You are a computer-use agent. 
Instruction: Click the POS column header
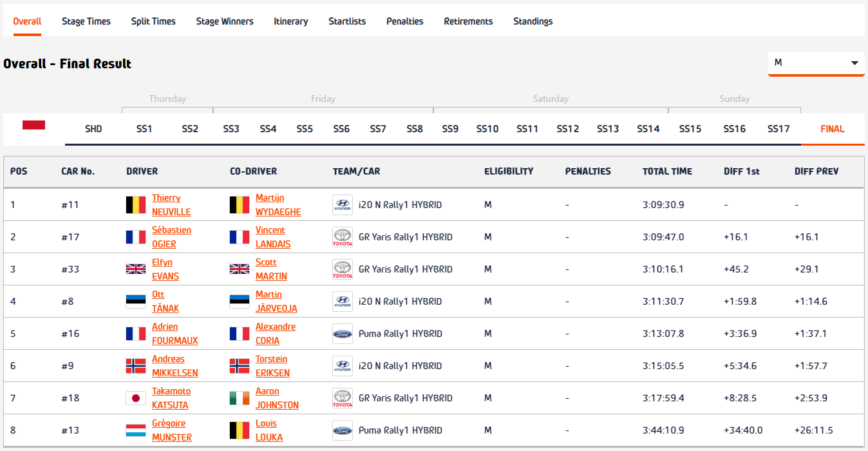[19, 171]
